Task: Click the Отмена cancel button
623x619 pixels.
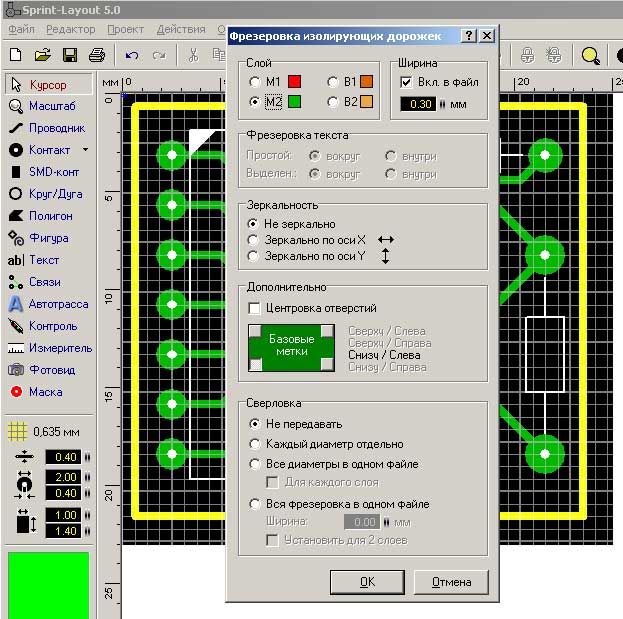Action: (450, 581)
